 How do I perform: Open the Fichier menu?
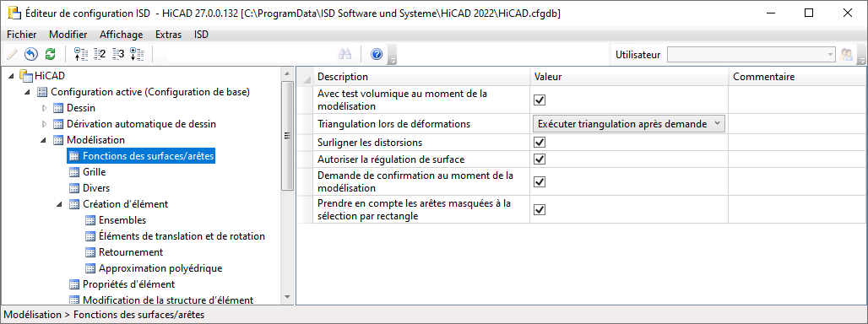point(22,35)
